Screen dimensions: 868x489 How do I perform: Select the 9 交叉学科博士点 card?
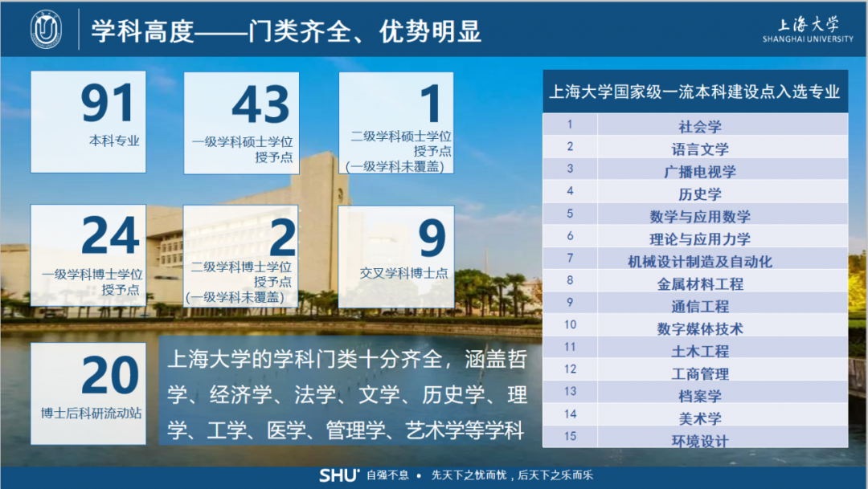(x=395, y=255)
